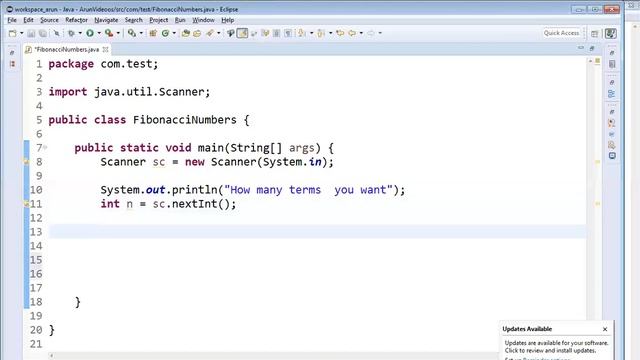Open the Source menu
The image size is (640, 360).
pos(49,20)
